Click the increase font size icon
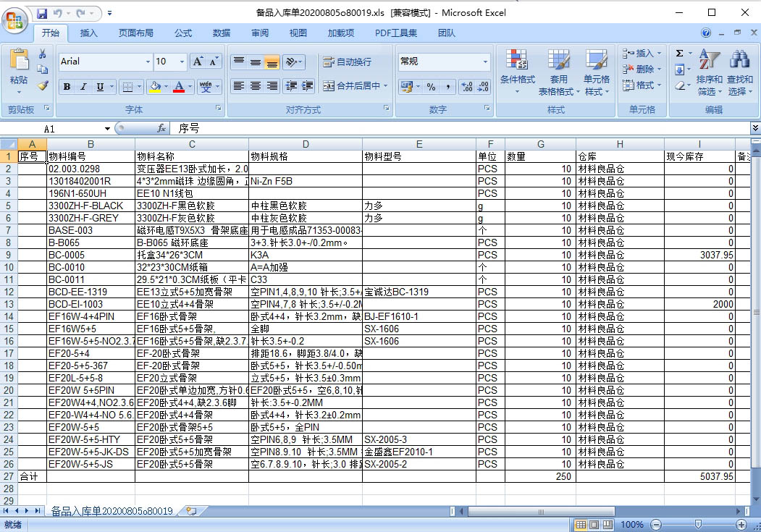761x532 pixels. coord(198,62)
